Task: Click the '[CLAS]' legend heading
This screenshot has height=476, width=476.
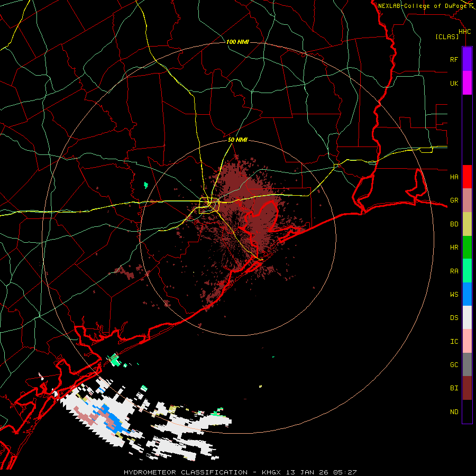Action: [x=447, y=36]
